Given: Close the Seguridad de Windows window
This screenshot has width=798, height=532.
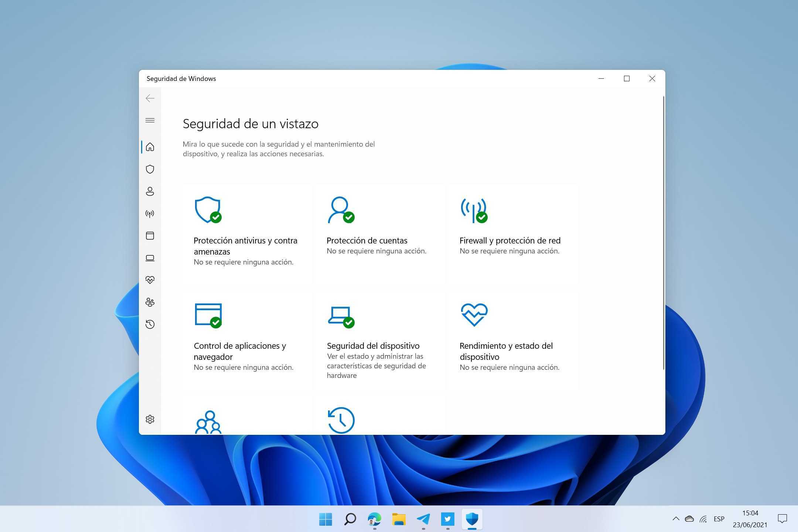Looking at the screenshot, I should (652, 78).
